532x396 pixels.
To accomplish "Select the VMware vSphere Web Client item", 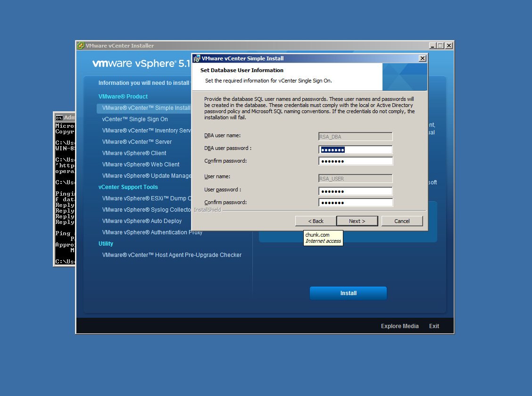I will (x=141, y=165).
